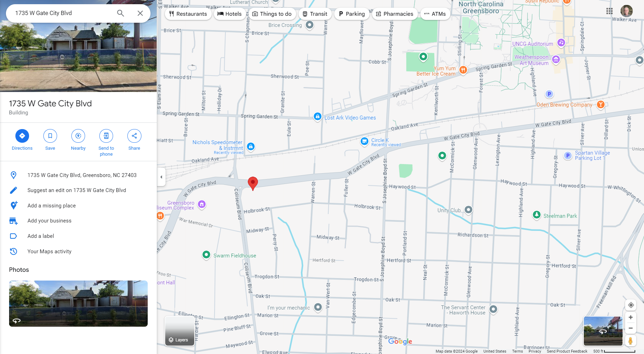The height and width of the screenshot is (354, 644).
Task: Filter map by Restaurants
Action: point(188,14)
